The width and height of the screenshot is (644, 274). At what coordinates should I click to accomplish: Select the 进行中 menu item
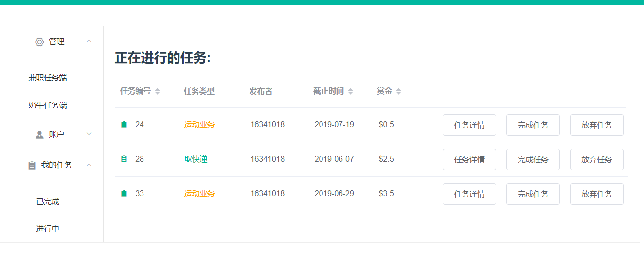tap(48, 229)
